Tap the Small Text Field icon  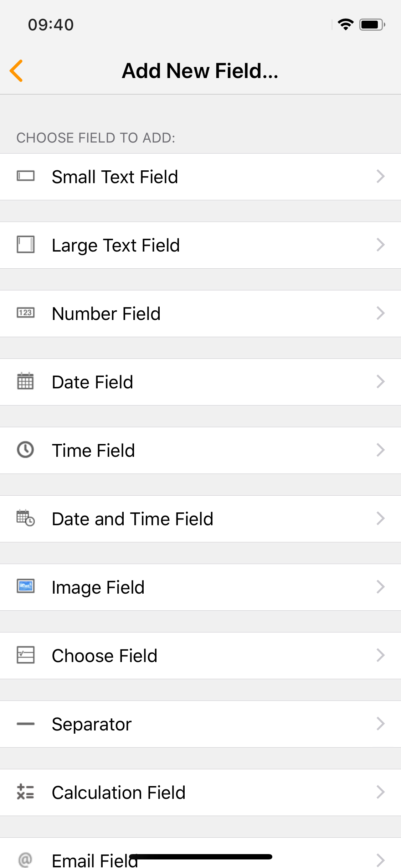[x=26, y=176]
